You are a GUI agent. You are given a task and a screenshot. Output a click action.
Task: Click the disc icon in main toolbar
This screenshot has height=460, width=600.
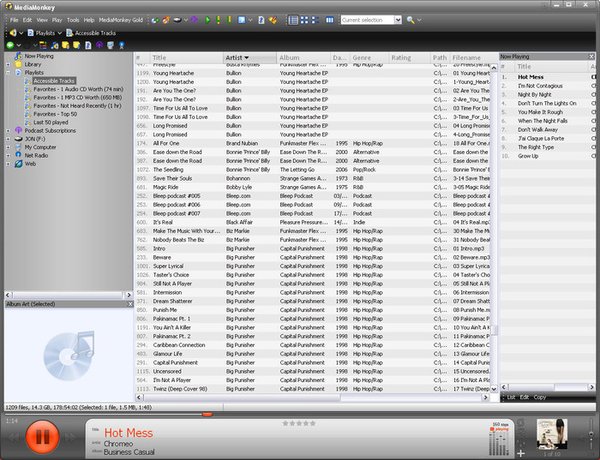(177, 20)
